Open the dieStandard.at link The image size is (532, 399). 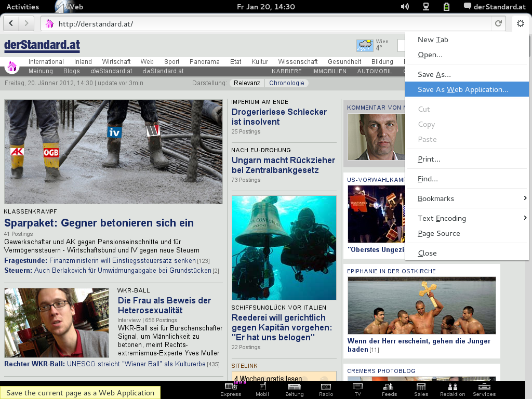coord(111,71)
